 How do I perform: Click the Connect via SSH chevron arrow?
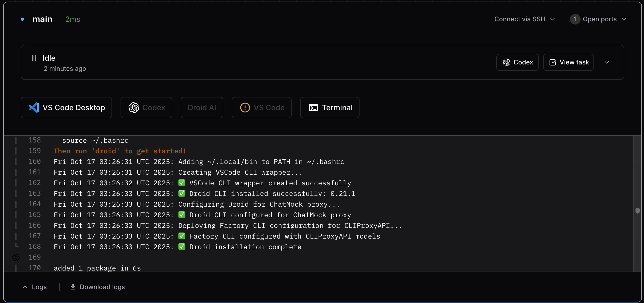[x=552, y=19]
